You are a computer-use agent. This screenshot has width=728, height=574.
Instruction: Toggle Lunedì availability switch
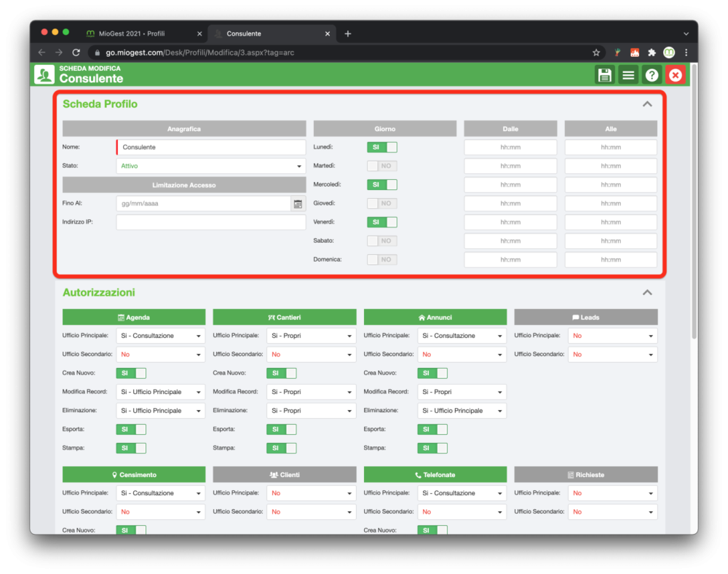pyautogui.click(x=382, y=147)
